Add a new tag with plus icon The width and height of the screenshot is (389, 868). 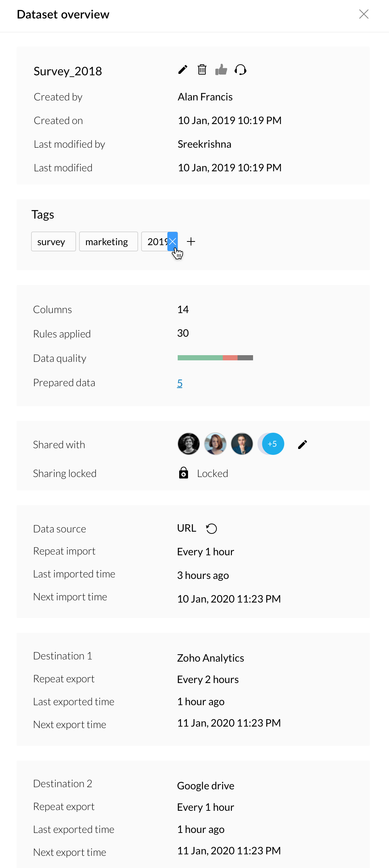point(191,241)
